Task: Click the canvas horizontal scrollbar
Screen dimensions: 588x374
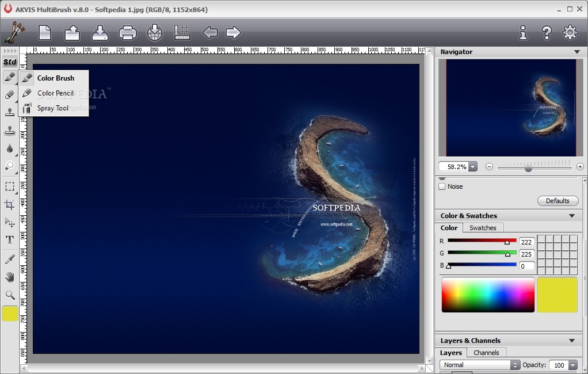Action: (x=223, y=368)
